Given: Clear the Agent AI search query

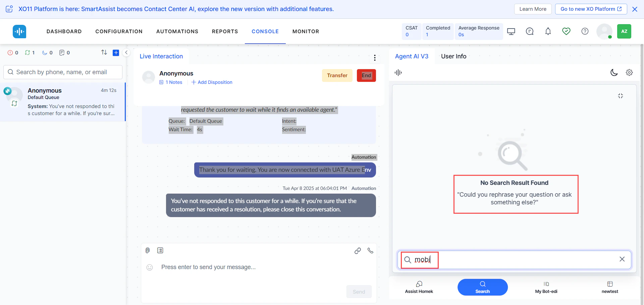Looking at the screenshot, I should [622, 259].
